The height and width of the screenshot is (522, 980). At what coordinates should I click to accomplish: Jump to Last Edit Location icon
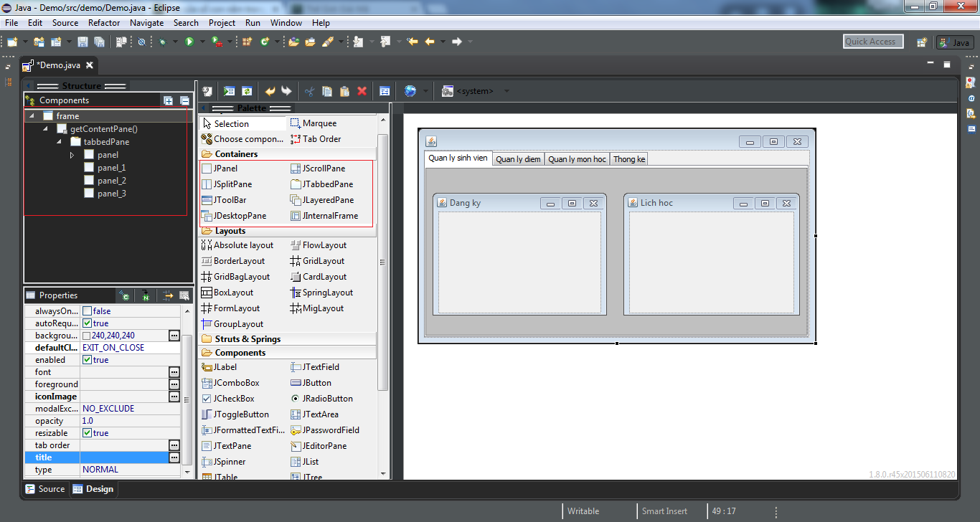[x=413, y=42]
